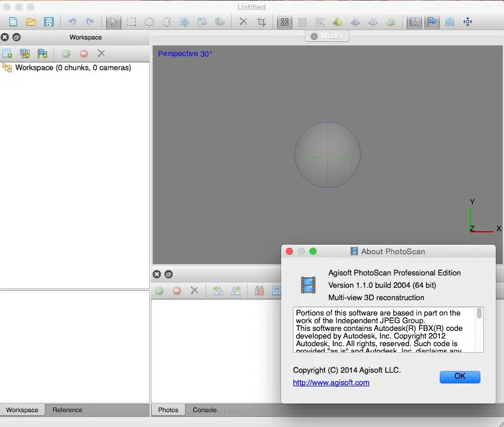The height and width of the screenshot is (427, 504).
Task: Switch to the Dense Cloud view mode
Action: [x=302, y=22]
